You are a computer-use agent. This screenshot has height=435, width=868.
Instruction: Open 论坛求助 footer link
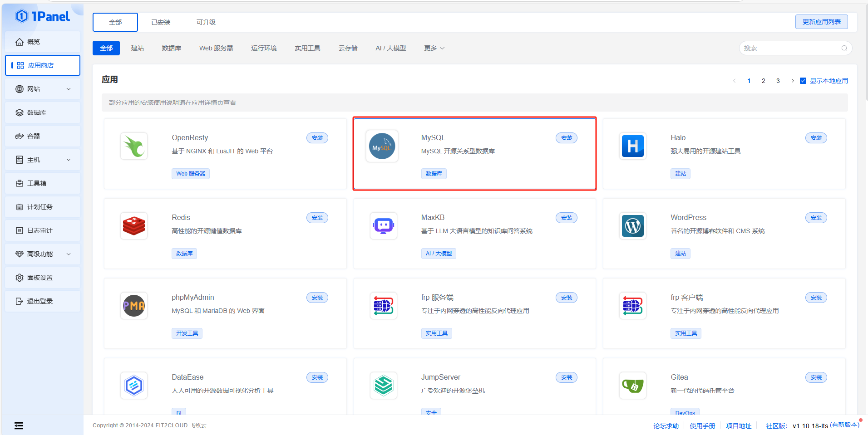(x=666, y=426)
